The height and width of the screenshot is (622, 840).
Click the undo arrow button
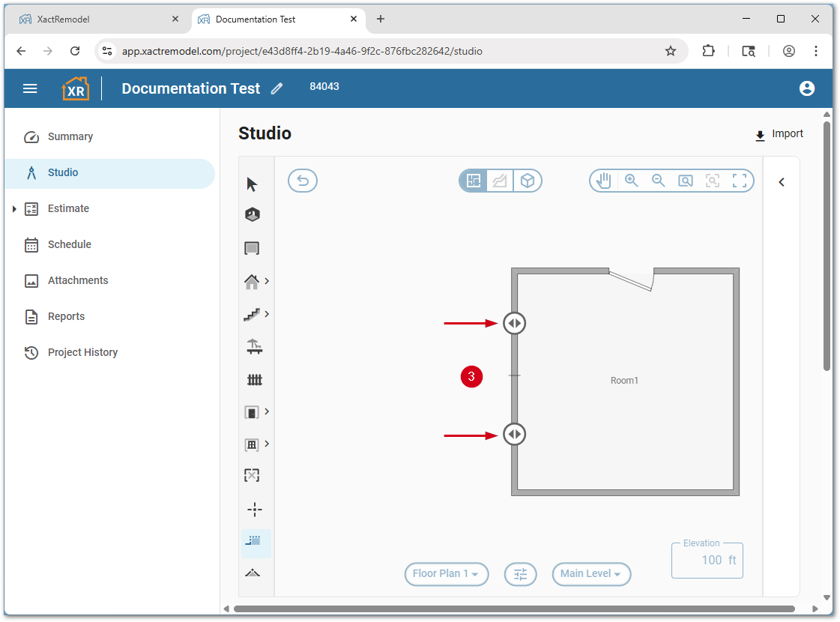(x=303, y=181)
